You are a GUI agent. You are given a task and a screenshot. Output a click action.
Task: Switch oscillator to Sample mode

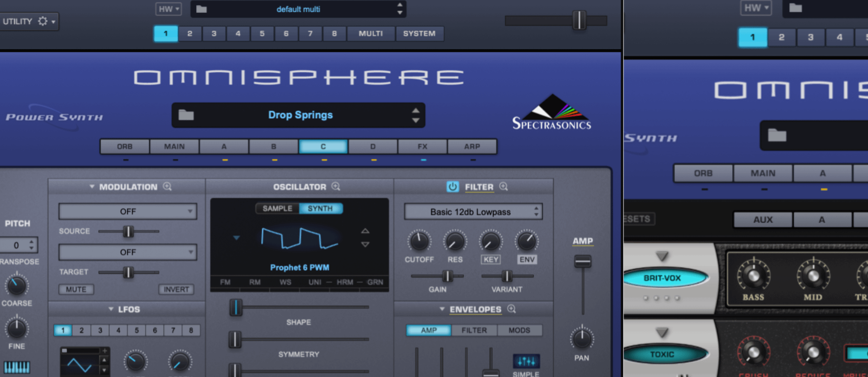click(x=277, y=208)
